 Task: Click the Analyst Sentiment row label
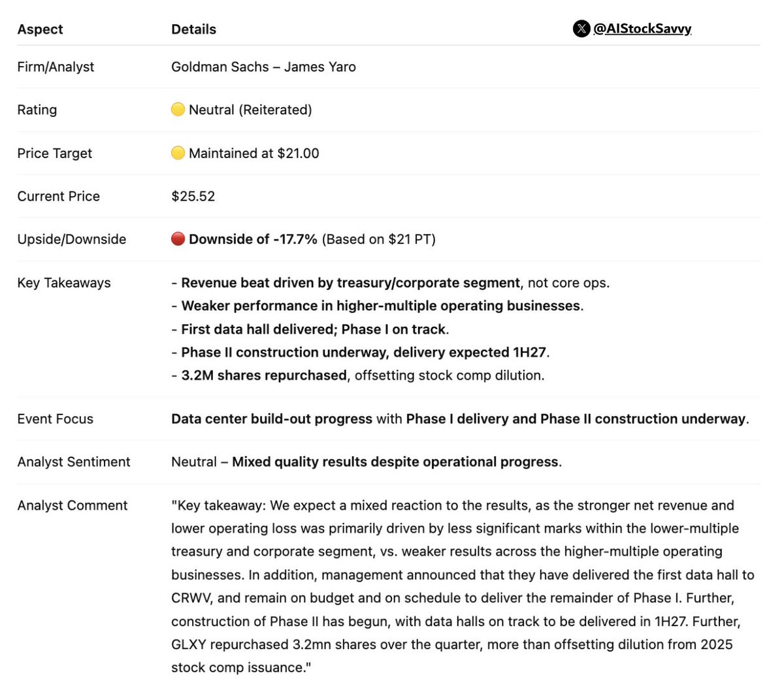coord(73,462)
